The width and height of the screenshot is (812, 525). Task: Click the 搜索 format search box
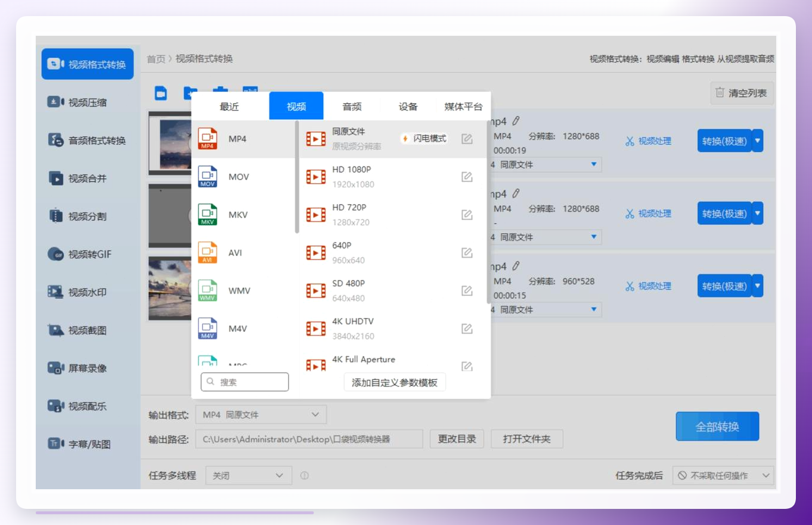click(x=244, y=382)
